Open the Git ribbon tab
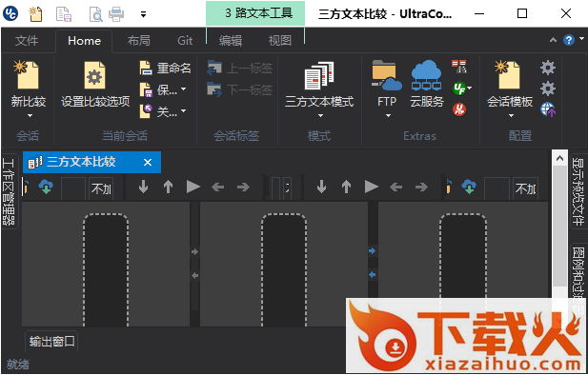The height and width of the screenshot is (375, 588). pos(185,41)
